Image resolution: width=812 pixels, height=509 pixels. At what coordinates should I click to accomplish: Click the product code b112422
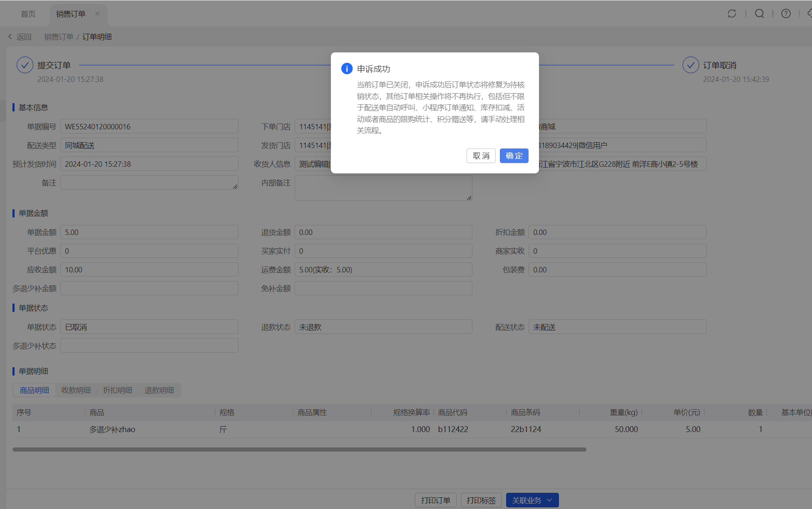click(453, 429)
